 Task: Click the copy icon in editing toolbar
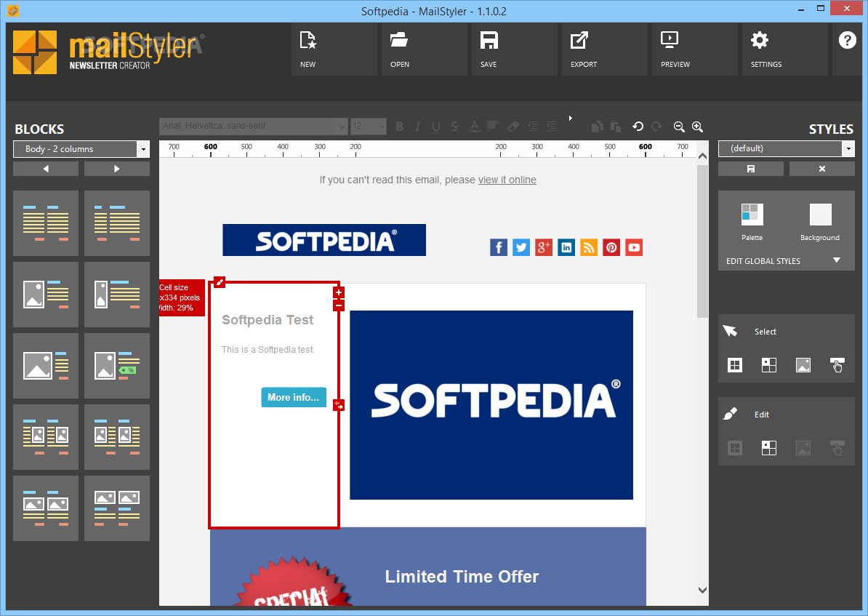pyautogui.click(x=597, y=127)
